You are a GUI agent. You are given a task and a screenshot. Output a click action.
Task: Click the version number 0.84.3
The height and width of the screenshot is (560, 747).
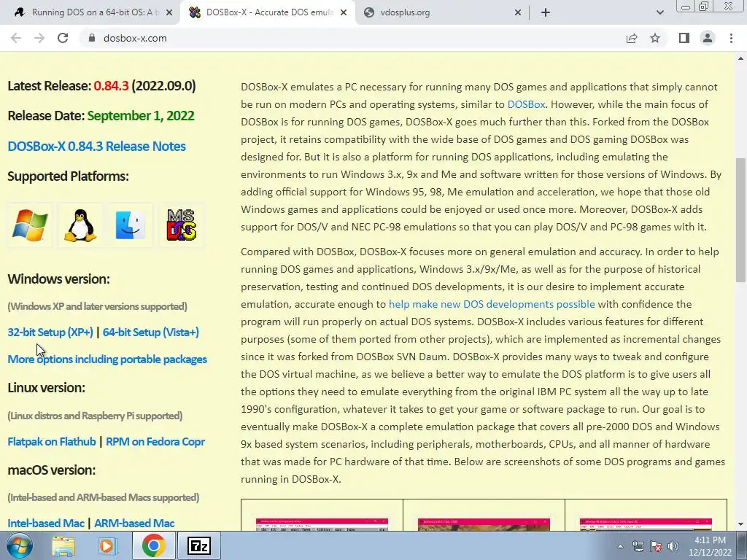pyautogui.click(x=111, y=86)
